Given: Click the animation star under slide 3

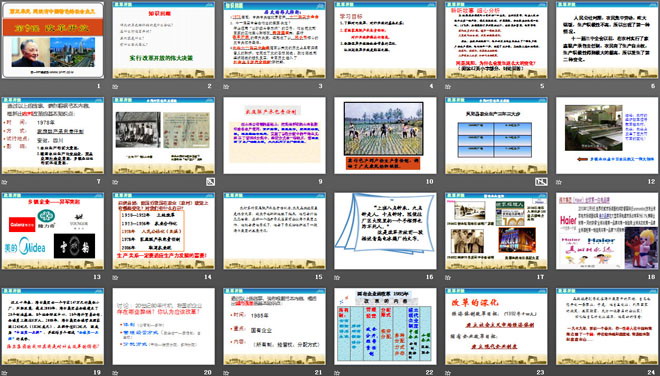Looking at the screenshot, I should (x=226, y=87).
